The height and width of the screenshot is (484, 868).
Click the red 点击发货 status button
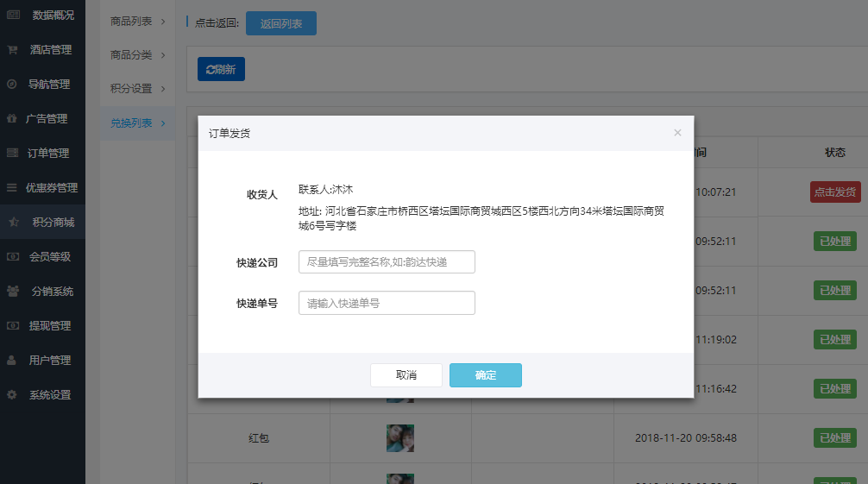[835, 192]
